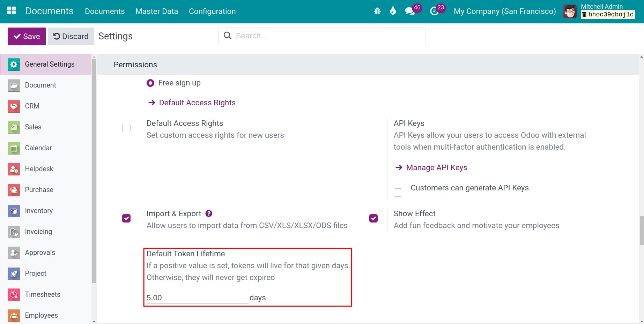
Task: Open the Timesheets settings section
Action: pyautogui.click(x=42, y=294)
